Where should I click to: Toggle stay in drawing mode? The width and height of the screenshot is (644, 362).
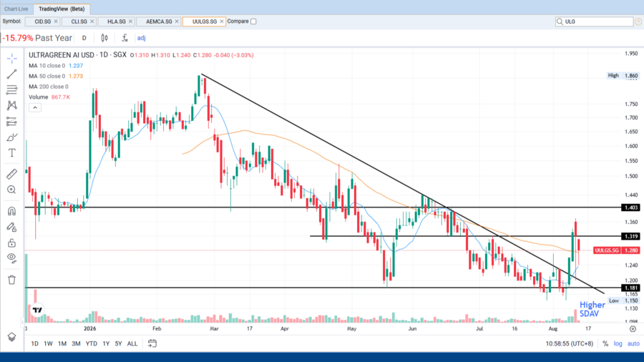tap(11, 227)
